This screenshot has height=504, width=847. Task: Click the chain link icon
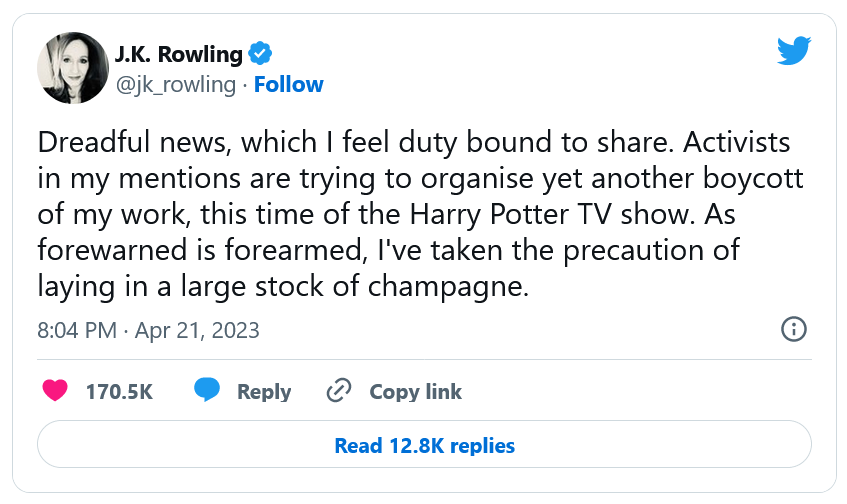click(340, 391)
